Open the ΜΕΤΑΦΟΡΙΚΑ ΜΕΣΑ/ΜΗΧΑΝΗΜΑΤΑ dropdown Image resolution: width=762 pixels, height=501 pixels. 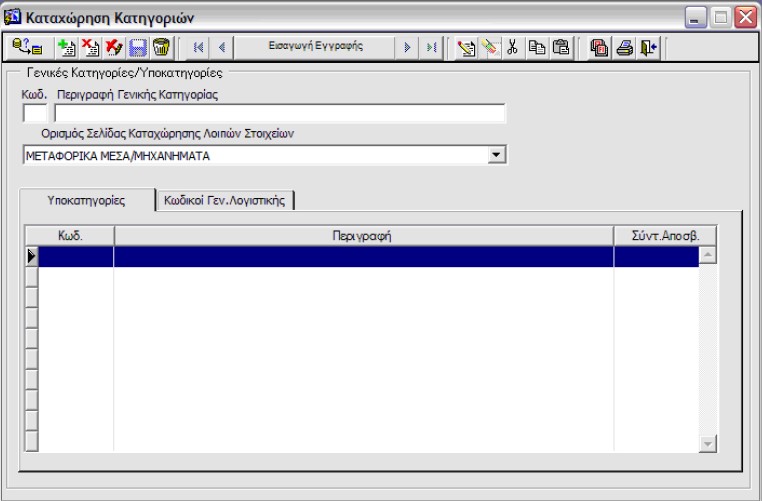(x=497, y=155)
